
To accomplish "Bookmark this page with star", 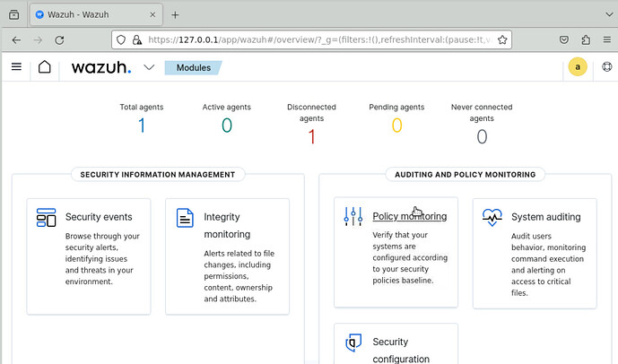I will coord(502,39).
